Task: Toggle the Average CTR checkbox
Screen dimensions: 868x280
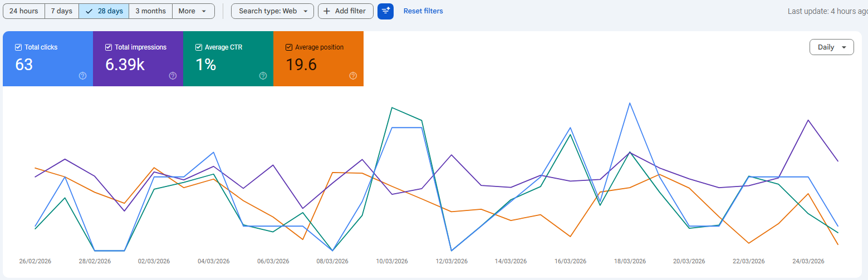Action: tap(199, 47)
